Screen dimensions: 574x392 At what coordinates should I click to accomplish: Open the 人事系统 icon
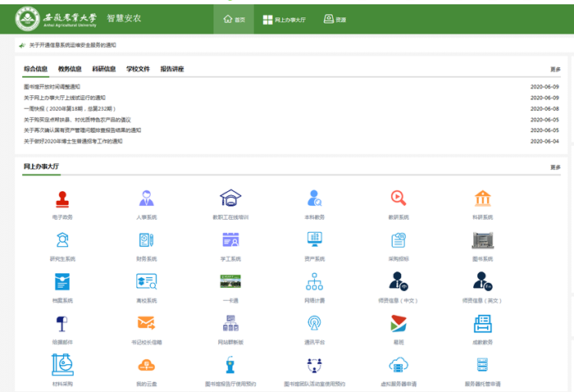[x=146, y=198]
